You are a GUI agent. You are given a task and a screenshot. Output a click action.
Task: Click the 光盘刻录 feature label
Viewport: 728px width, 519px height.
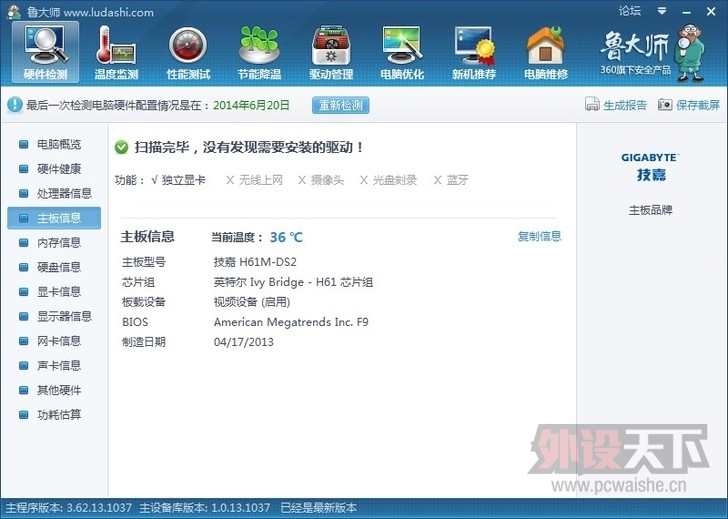[395, 180]
